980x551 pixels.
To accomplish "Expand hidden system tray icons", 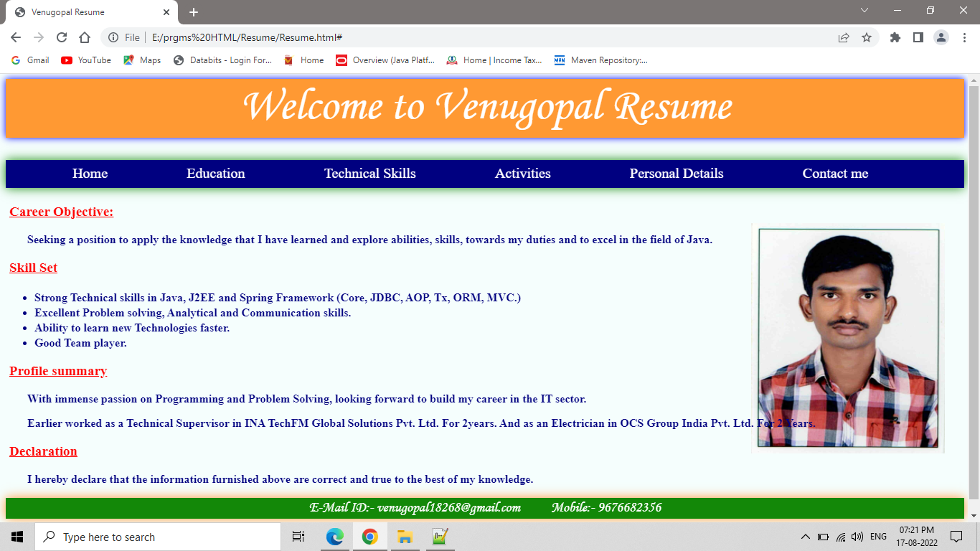I will 804,537.
